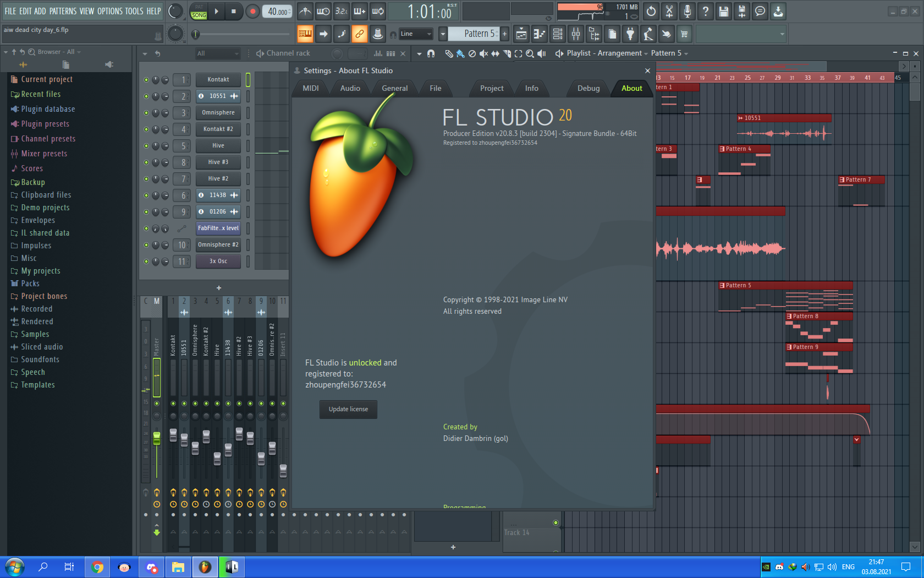Click the Save project floppy icon

(724, 11)
